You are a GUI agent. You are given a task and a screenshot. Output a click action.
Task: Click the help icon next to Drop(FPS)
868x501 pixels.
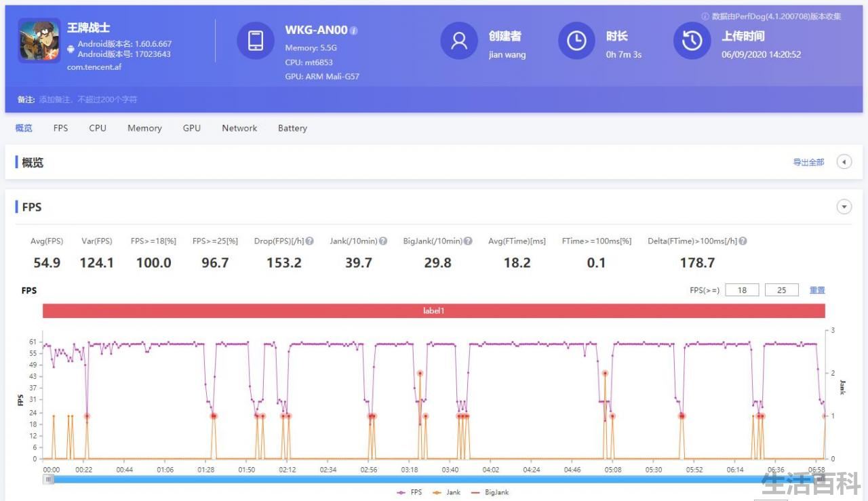click(x=309, y=241)
